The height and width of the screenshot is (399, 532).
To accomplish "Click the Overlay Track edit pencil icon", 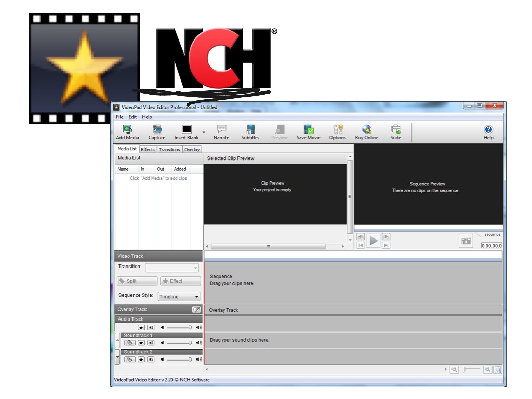I will tap(196, 310).
